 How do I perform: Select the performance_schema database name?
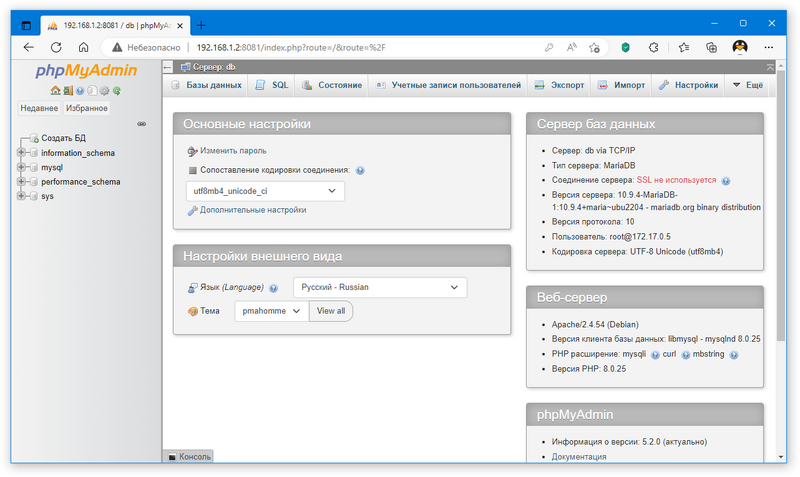(81, 182)
